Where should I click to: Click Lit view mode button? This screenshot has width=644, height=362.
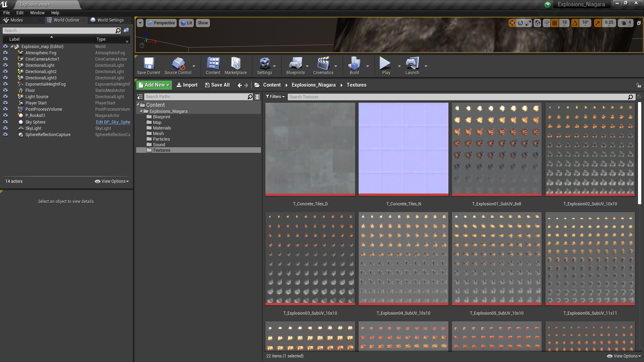click(186, 23)
